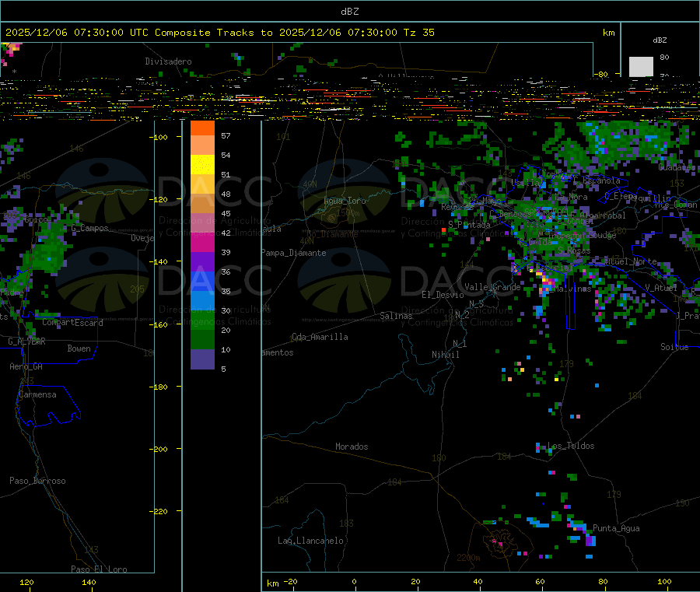Select the slate swatch between 10 and 5

(x=203, y=359)
